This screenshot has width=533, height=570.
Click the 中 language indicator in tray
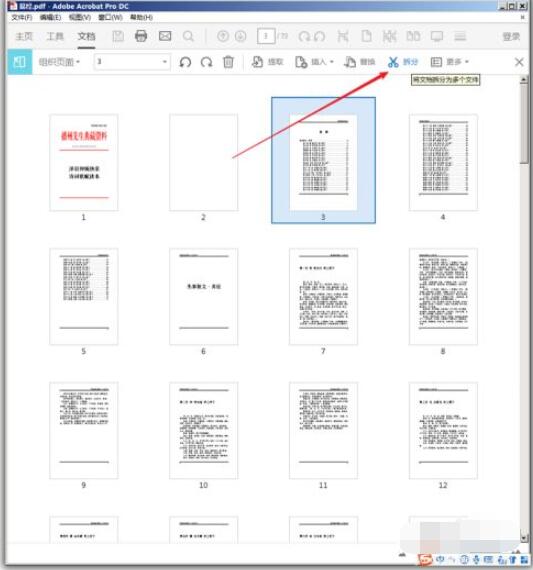pyautogui.click(x=440, y=559)
